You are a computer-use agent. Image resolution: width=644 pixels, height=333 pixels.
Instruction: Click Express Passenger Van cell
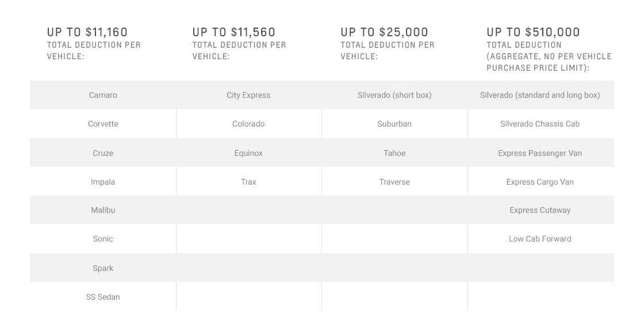click(540, 153)
